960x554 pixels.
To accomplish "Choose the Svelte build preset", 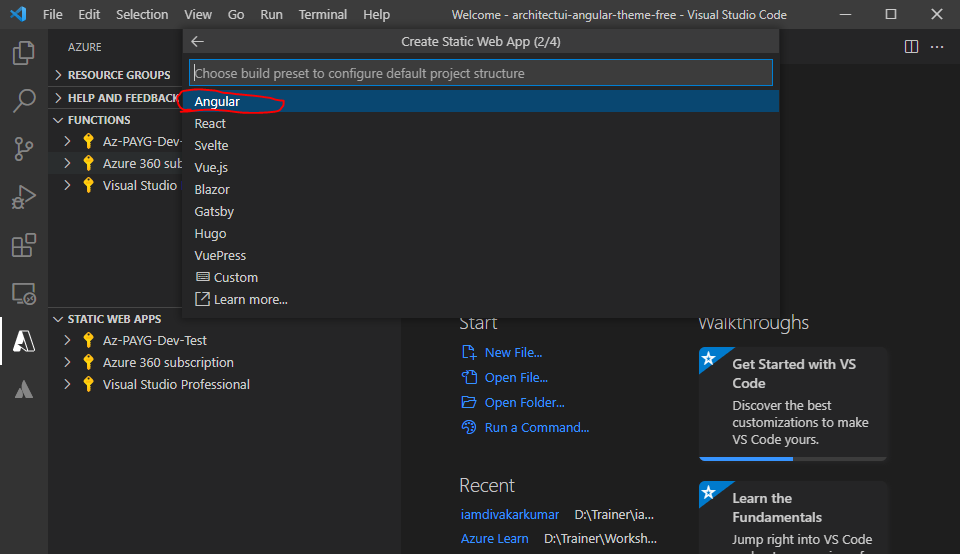I will (481, 145).
